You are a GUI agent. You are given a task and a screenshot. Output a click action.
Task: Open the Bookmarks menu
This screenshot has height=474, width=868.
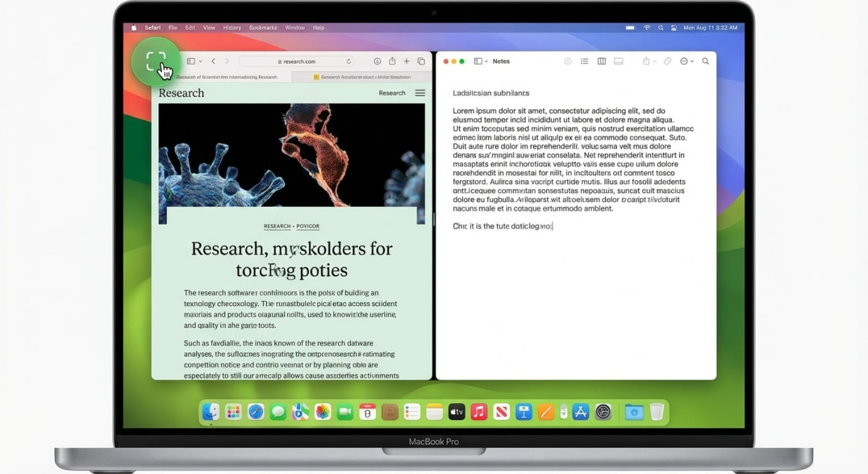(263, 27)
